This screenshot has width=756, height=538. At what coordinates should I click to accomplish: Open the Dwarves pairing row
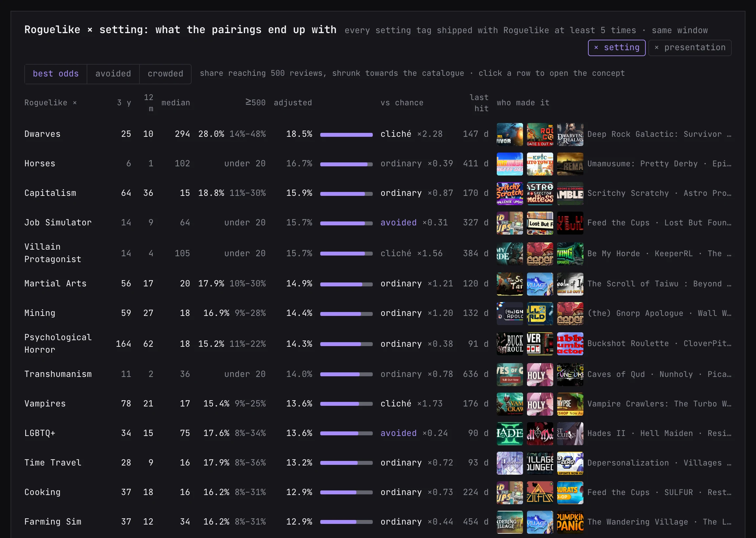(378, 134)
